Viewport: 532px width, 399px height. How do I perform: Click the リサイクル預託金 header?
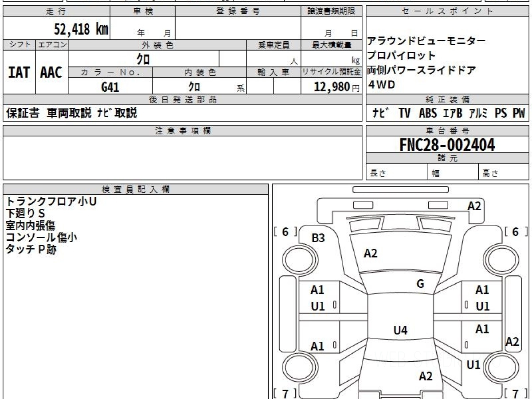tap(332, 72)
